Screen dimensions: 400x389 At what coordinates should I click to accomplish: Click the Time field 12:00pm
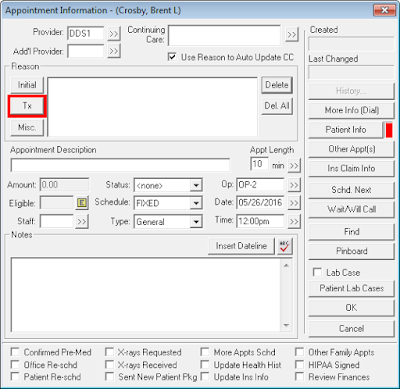(x=260, y=221)
